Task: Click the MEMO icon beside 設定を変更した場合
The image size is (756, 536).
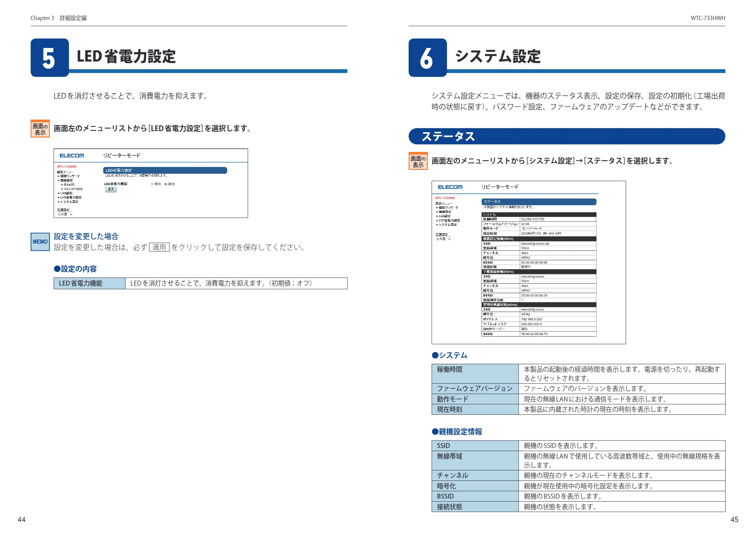Action: coord(40,242)
